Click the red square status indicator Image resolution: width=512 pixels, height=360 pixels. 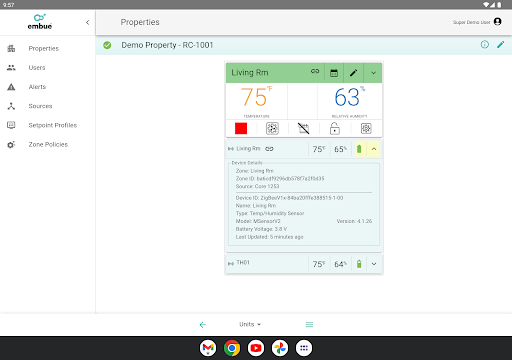(x=241, y=128)
